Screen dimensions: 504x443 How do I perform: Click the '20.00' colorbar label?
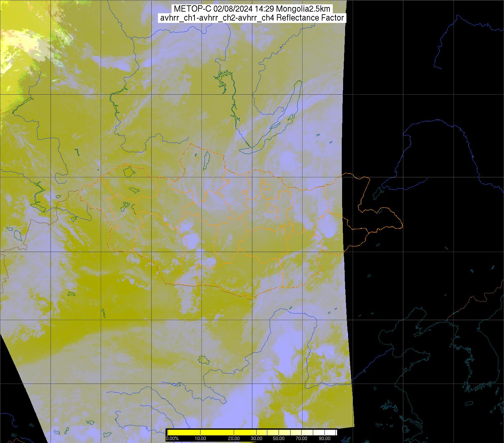click(234, 439)
